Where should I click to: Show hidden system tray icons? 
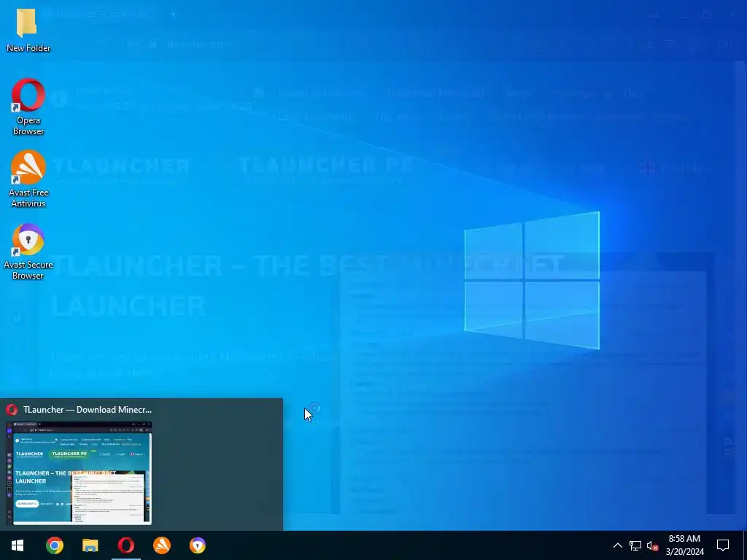point(617,545)
